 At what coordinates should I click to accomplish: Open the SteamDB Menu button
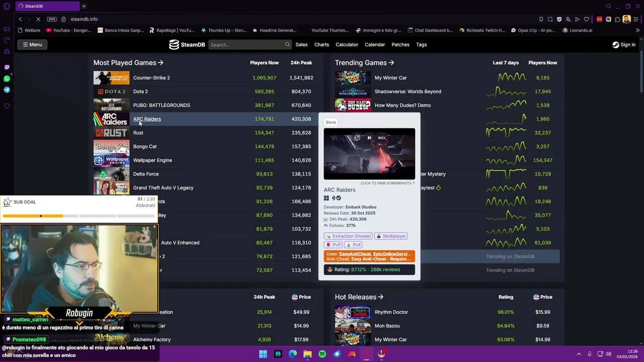(x=32, y=45)
